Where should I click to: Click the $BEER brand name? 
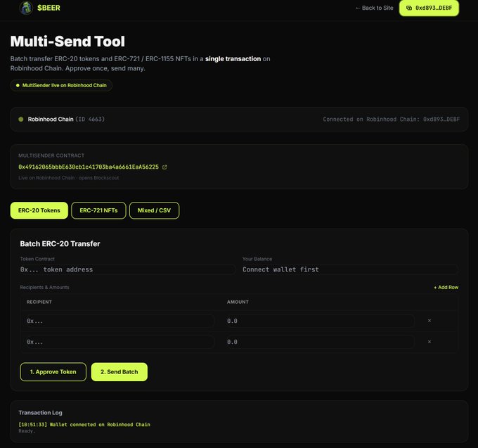[49, 8]
